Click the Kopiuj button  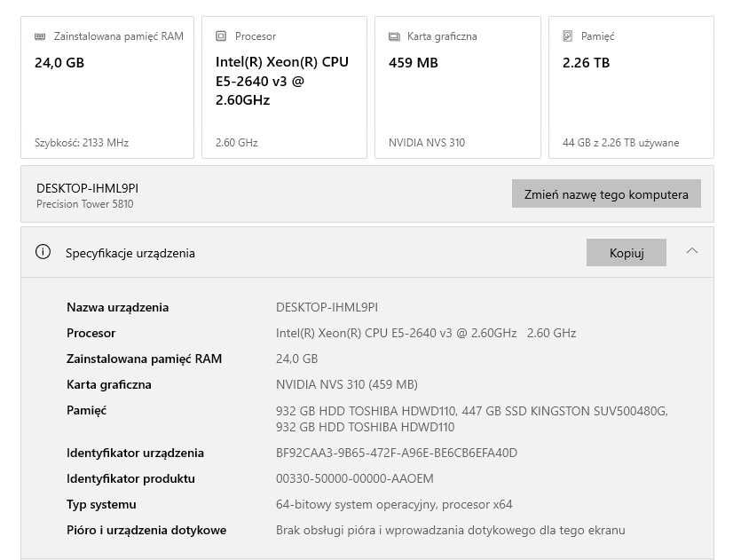pos(627,253)
